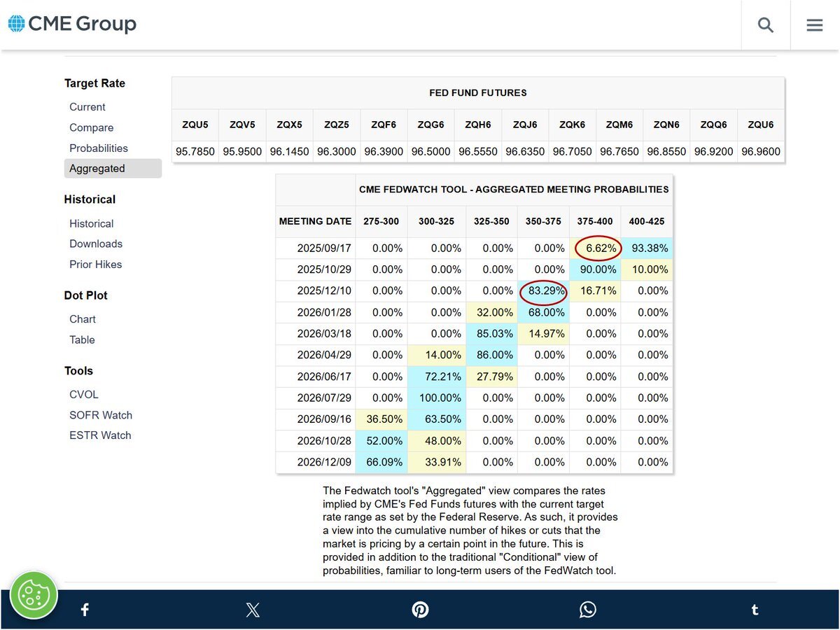Share page on Tumblr
Image resolution: width=840 pixels, height=630 pixels.
pos(755,610)
